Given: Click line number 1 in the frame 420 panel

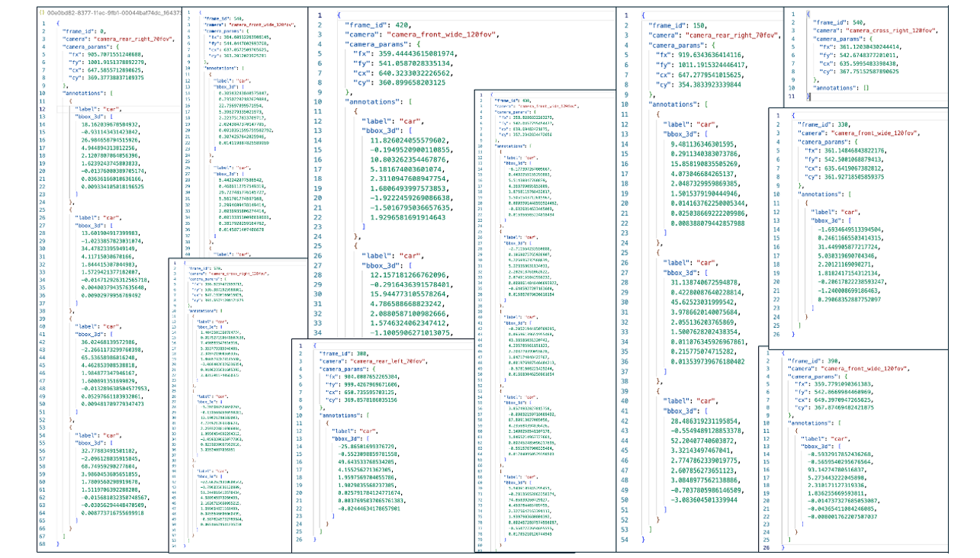Looking at the screenshot, I should (x=318, y=14).
